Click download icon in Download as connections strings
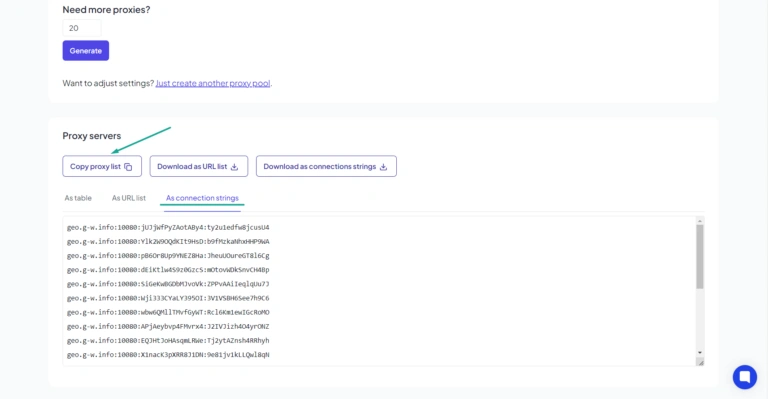Image resolution: width=768 pixels, height=399 pixels. (x=384, y=167)
